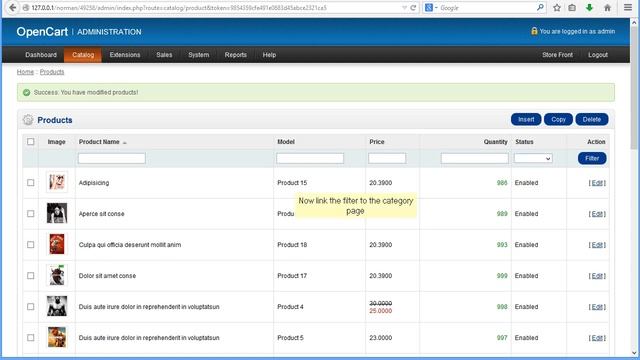This screenshot has height=360, width=640.
Task: Open the Status filter dropdown
Action: 533,158
